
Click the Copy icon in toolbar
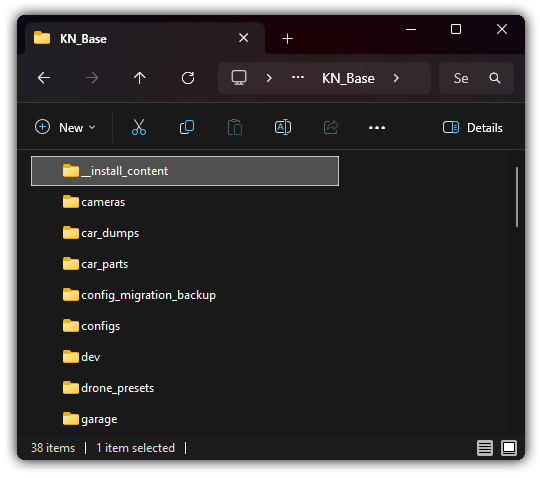[x=187, y=127]
